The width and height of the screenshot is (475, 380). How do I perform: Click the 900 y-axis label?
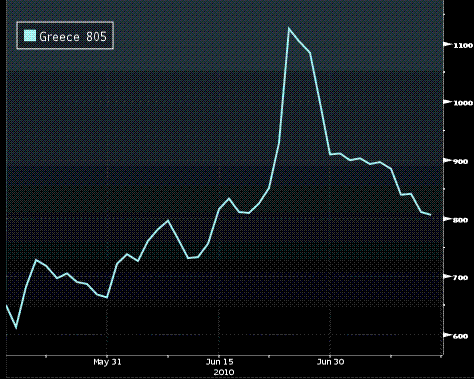[x=460, y=161]
